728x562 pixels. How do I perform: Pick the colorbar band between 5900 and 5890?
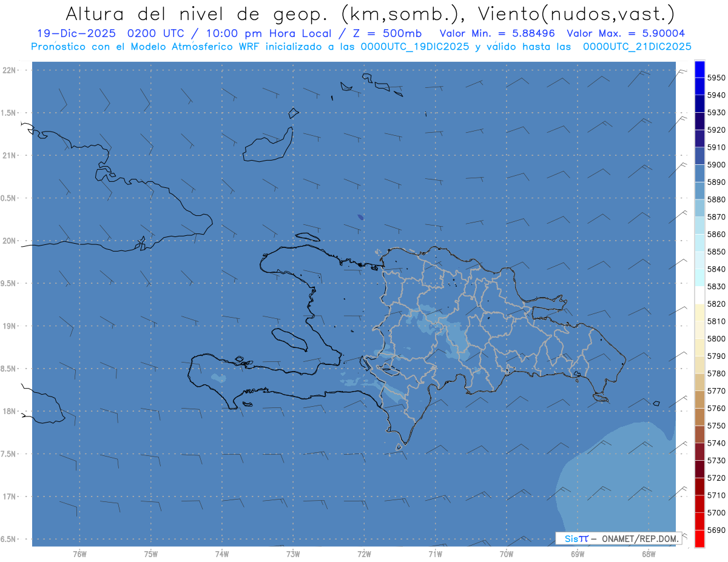click(699, 173)
